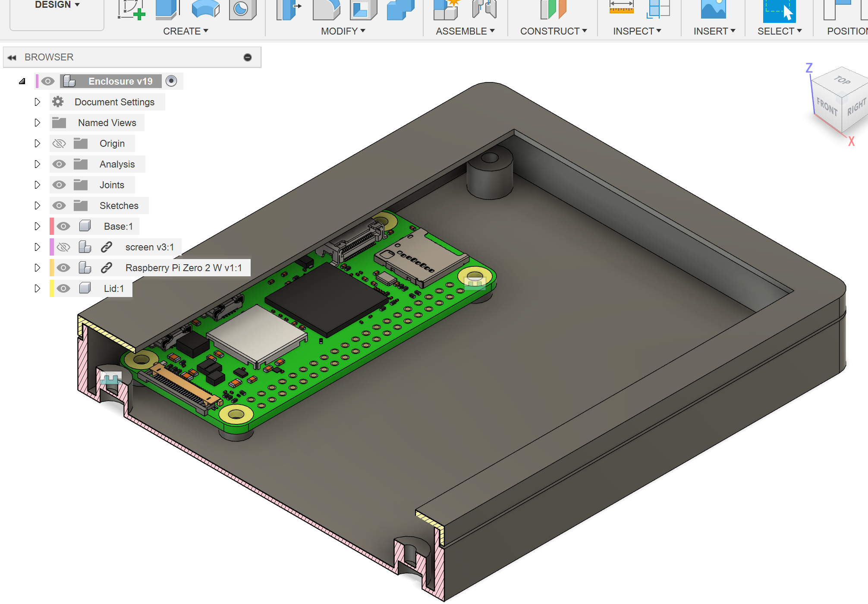Viewport: 868px width, 604px height.
Task: Hide the Sketches folder
Action: click(x=59, y=206)
